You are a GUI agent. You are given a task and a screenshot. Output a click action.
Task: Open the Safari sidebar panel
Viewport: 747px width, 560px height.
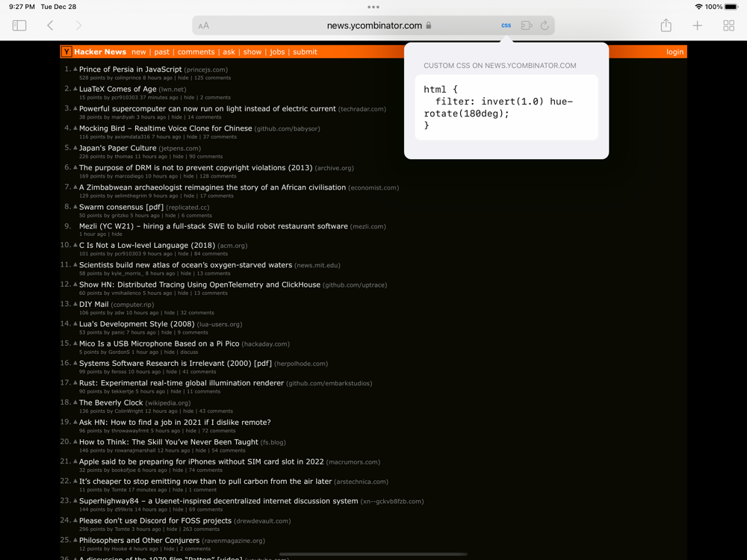point(19,25)
